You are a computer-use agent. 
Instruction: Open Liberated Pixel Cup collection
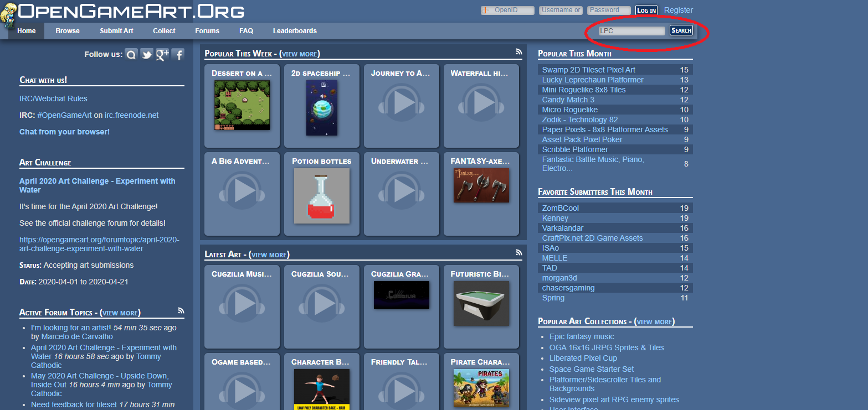(x=583, y=358)
